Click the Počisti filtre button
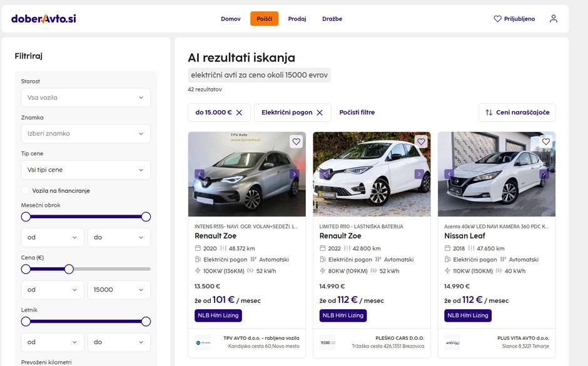The height and width of the screenshot is (366, 588). point(356,112)
